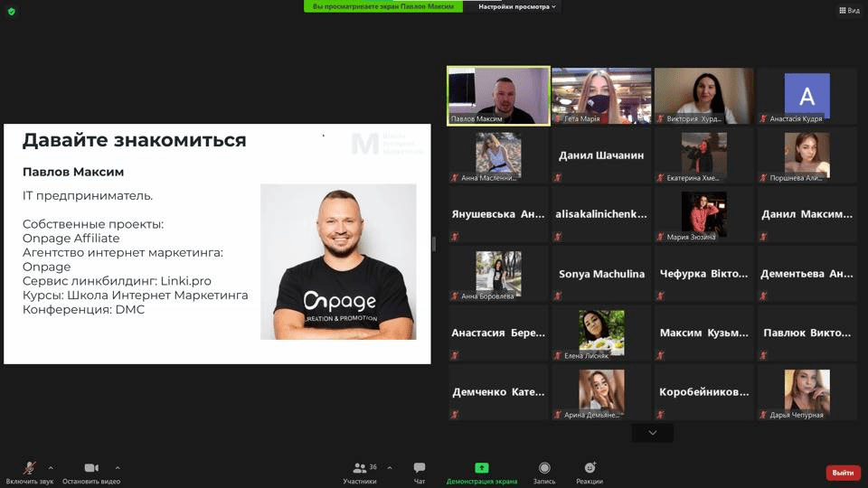The height and width of the screenshot is (488, 868).
Task: Select Данил Максим tile
Action: coord(807,215)
